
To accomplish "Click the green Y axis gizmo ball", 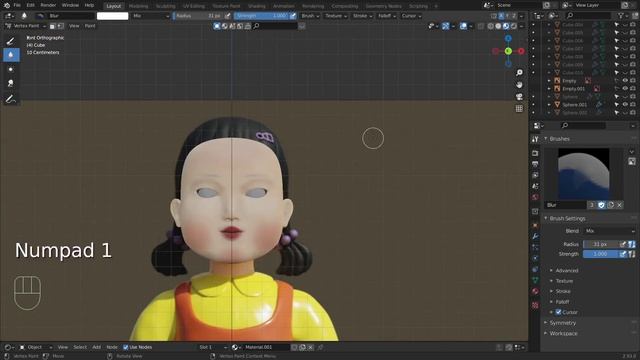I will coord(508,51).
